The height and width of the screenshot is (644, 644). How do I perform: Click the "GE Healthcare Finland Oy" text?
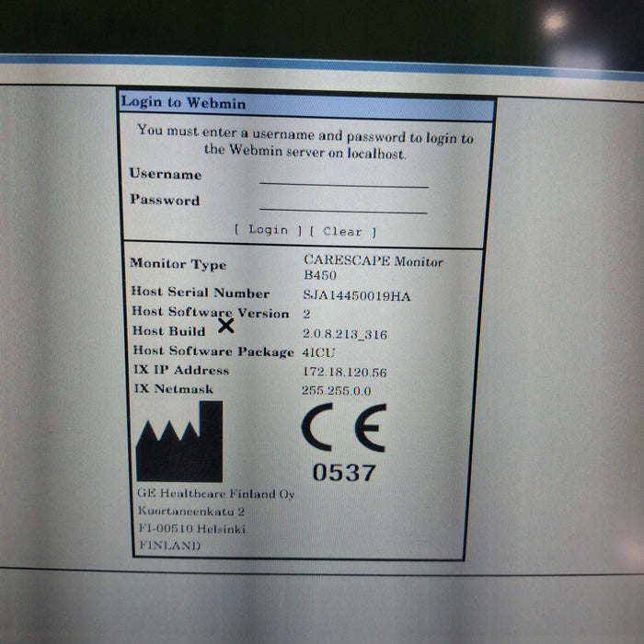click(x=215, y=493)
